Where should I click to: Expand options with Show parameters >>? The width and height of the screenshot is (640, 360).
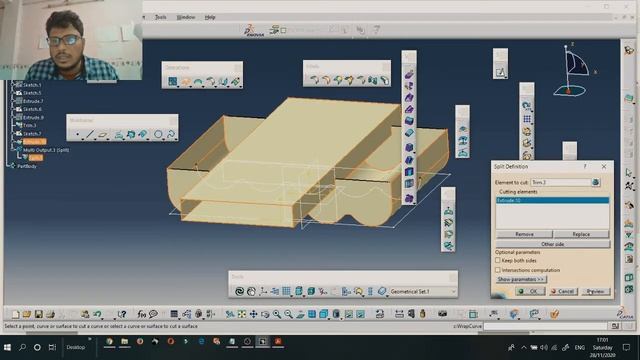pyautogui.click(x=521, y=279)
